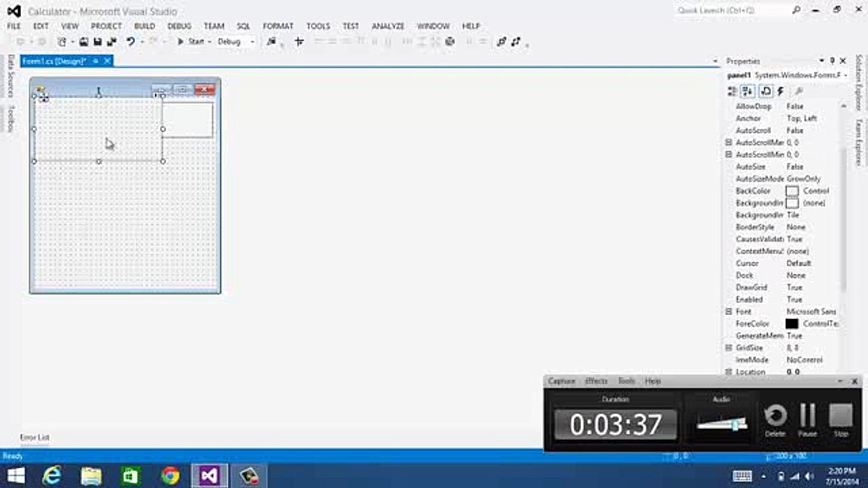Click the New Project toolbar icon
The height and width of the screenshot is (488, 868).
tap(62, 41)
